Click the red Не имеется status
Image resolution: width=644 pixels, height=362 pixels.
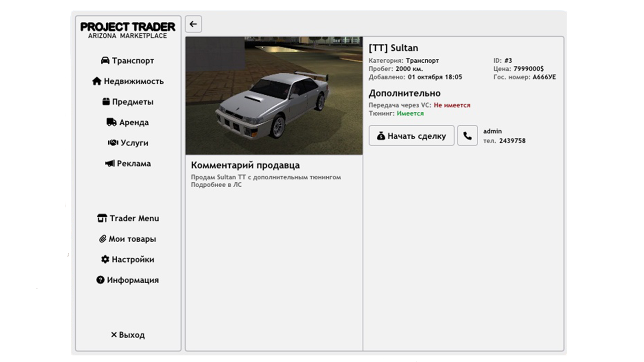click(x=452, y=105)
